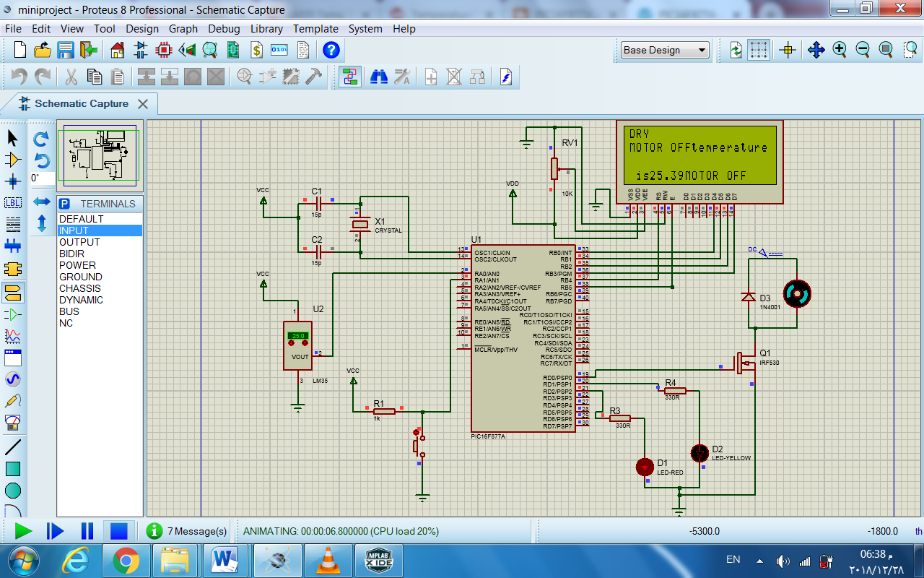Viewport: 924px width, 578px height.
Task: Select the Wire Label LBL tool
Action: click(12, 203)
